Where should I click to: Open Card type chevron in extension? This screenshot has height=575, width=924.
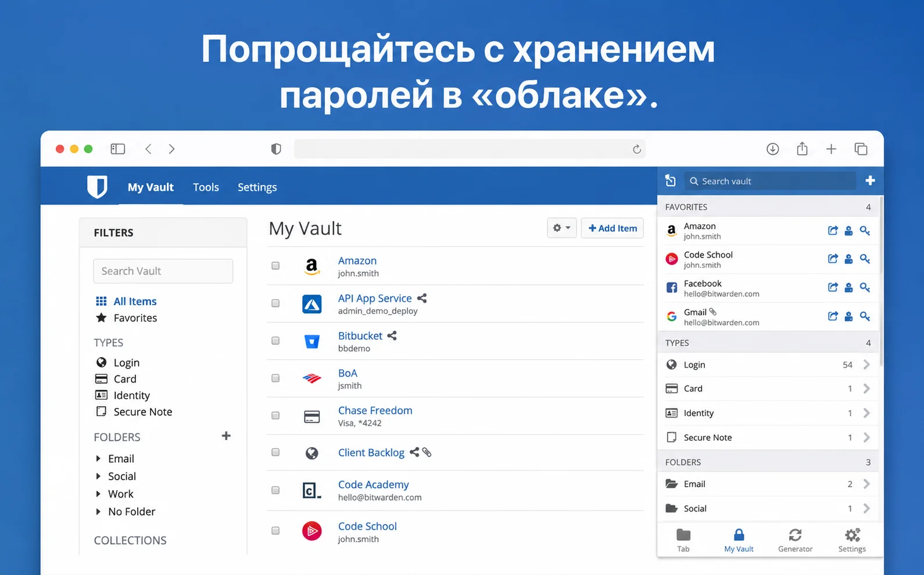866,388
